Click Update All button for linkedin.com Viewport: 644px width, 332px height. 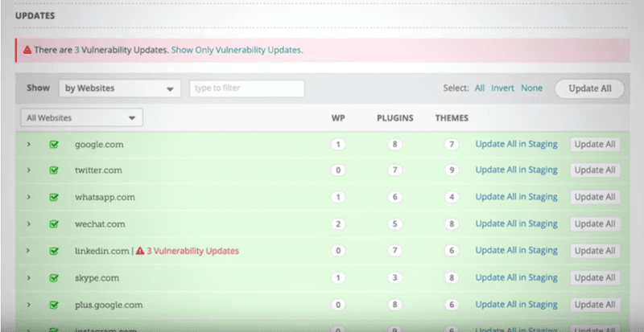click(x=595, y=251)
